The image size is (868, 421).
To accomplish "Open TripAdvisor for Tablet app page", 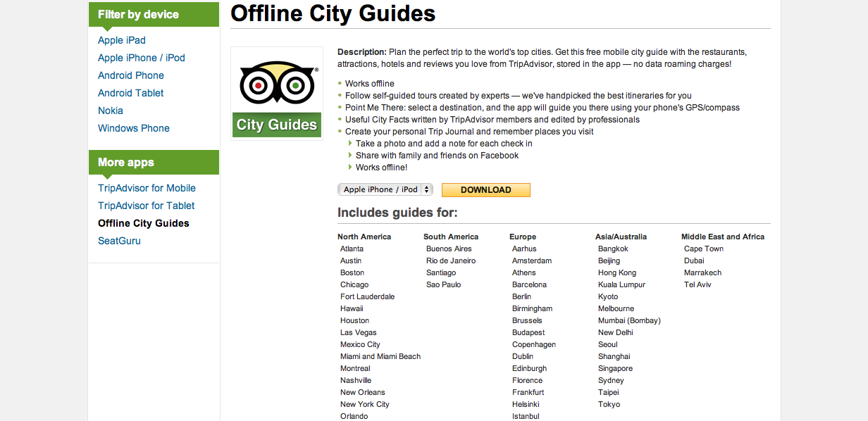I will (147, 206).
